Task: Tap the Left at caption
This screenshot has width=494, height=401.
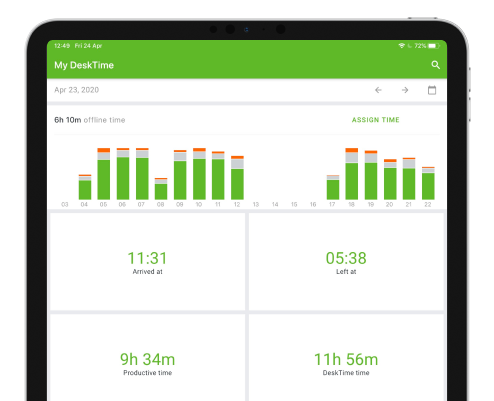Action: pyautogui.click(x=346, y=272)
